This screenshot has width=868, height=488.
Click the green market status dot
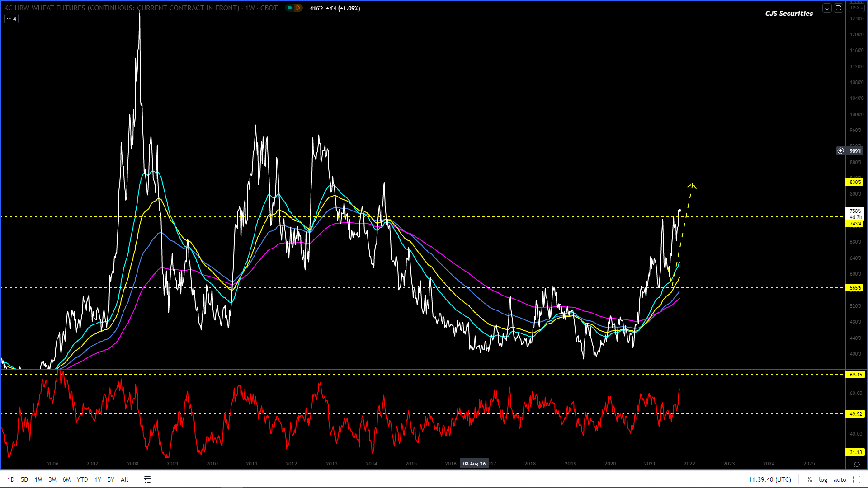[x=290, y=8]
